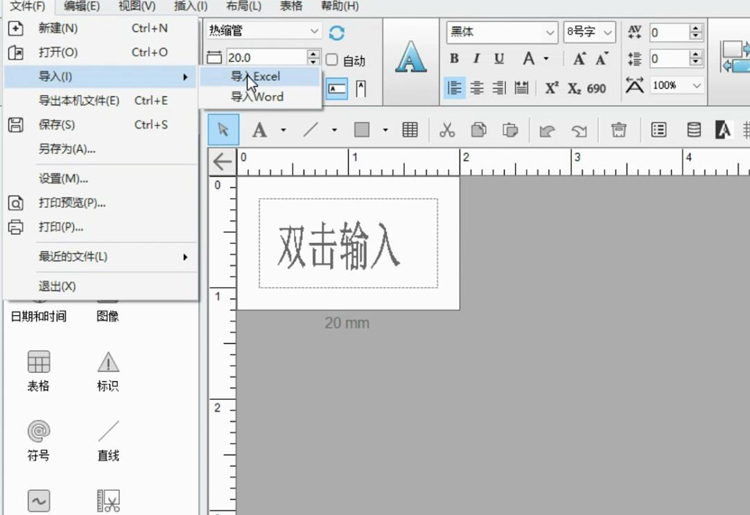Apply subscript formatting
The width and height of the screenshot is (750, 515).
coord(574,88)
